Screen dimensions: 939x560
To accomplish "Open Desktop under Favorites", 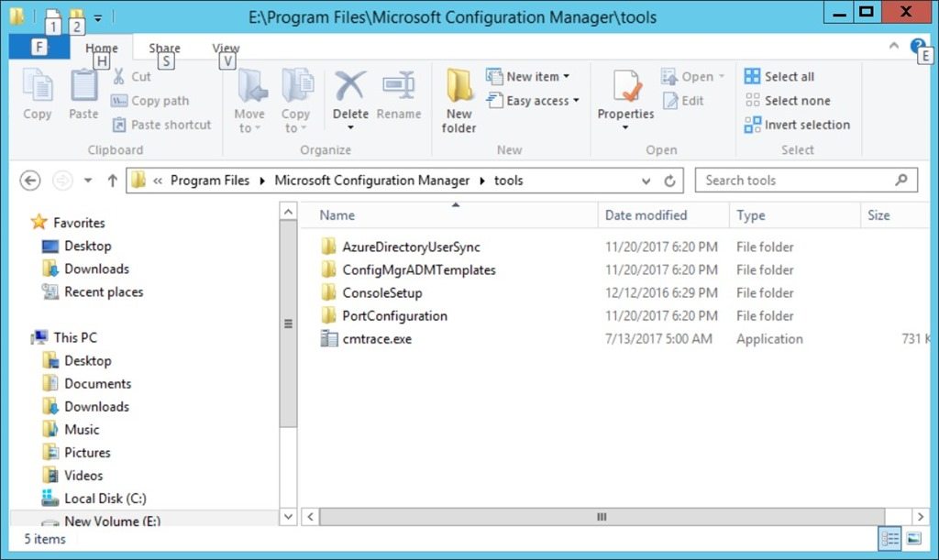I will click(x=87, y=246).
